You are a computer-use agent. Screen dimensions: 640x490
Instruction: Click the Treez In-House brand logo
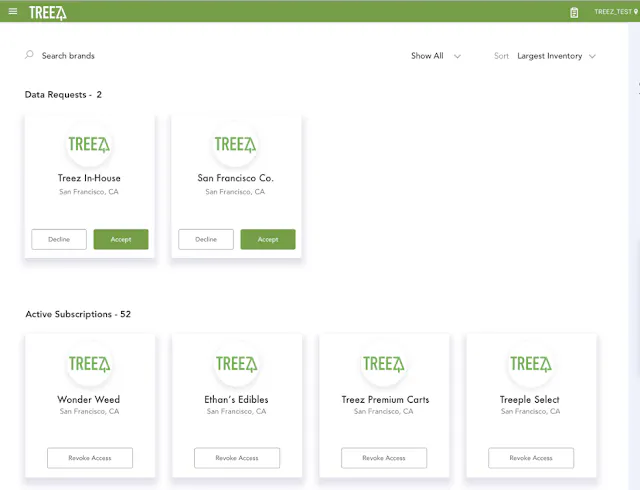point(89,144)
